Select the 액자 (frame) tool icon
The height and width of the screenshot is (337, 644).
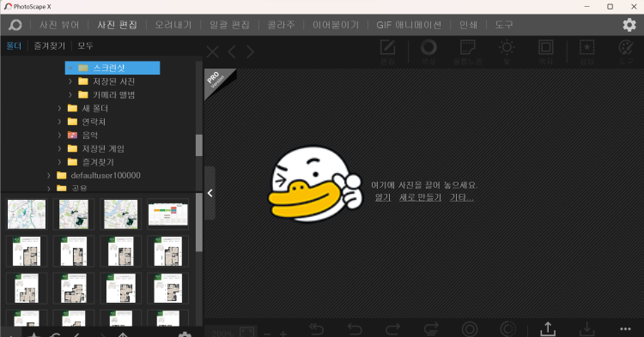click(546, 47)
